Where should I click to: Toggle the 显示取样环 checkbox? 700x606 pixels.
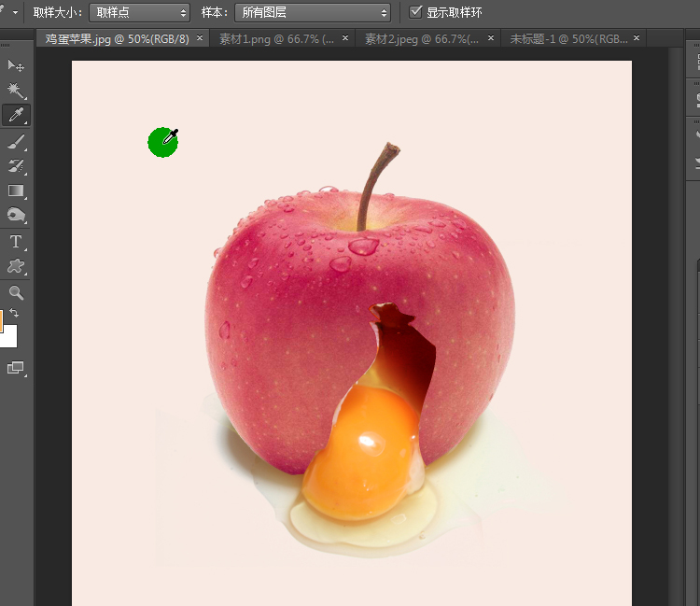(x=415, y=11)
